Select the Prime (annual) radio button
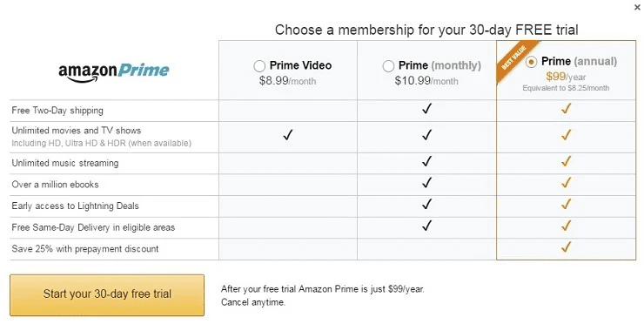Image resolution: width=644 pixels, height=324 pixels. (x=531, y=62)
